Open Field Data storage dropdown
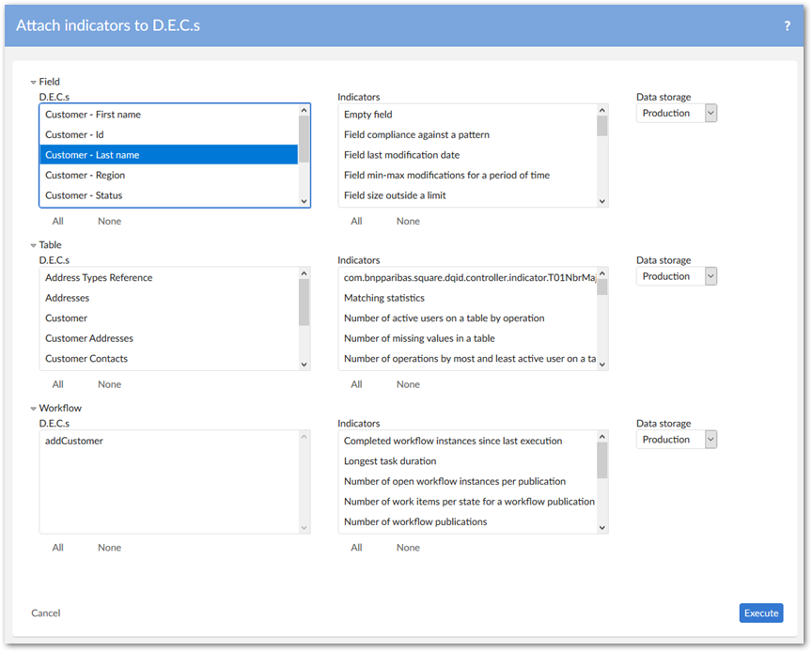The height and width of the screenshot is (652, 812). [x=677, y=114]
